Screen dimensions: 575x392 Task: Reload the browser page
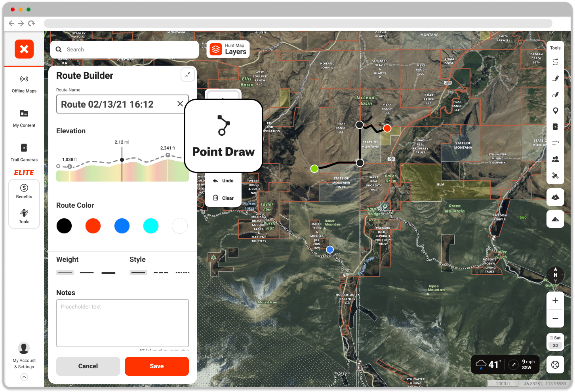point(31,23)
